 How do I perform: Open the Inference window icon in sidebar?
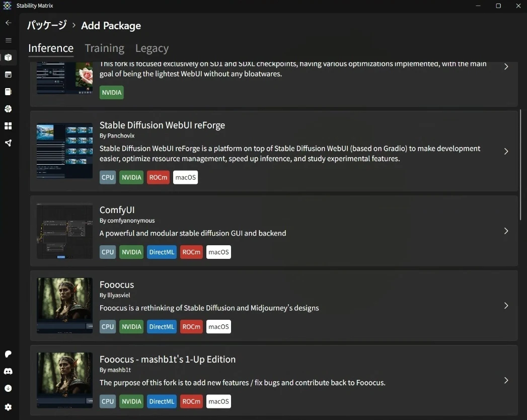[x=9, y=75]
